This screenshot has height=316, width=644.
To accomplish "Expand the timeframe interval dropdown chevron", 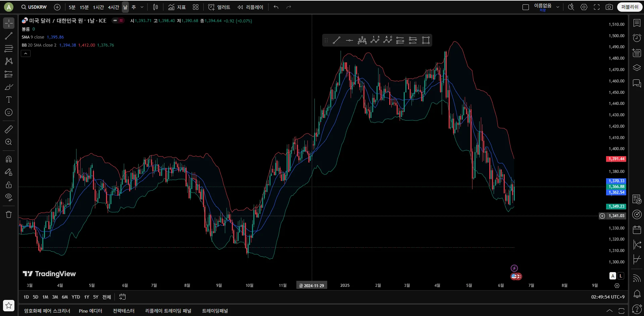I will (x=142, y=7).
